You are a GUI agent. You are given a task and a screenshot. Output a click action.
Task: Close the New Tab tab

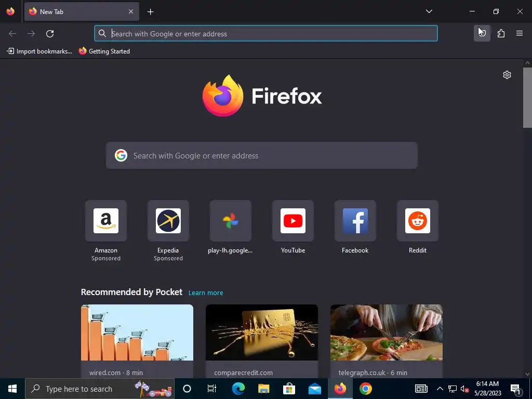[x=131, y=11]
